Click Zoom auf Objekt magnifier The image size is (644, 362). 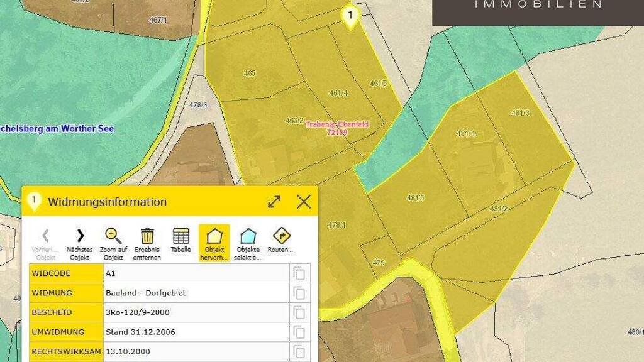(113, 236)
